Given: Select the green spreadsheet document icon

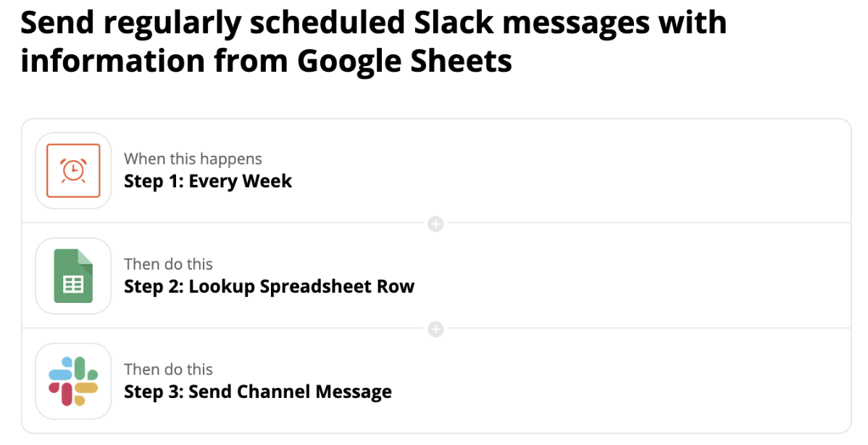Looking at the screenshot, I should [73, 275].
